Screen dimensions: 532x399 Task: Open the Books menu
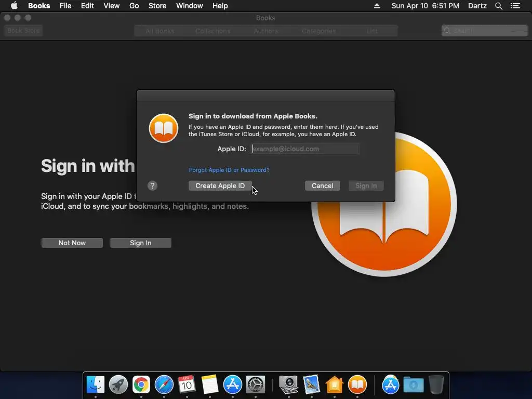coord(39,6)
